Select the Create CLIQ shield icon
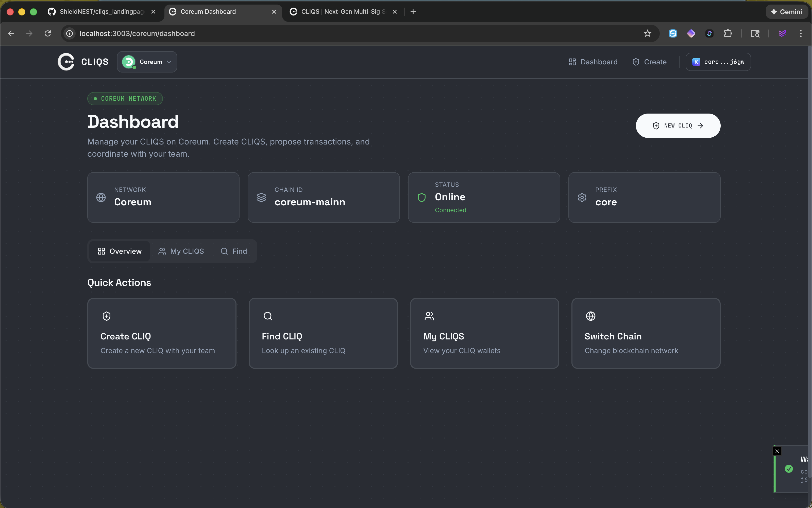812x508 pixels. tap(106, 316)
